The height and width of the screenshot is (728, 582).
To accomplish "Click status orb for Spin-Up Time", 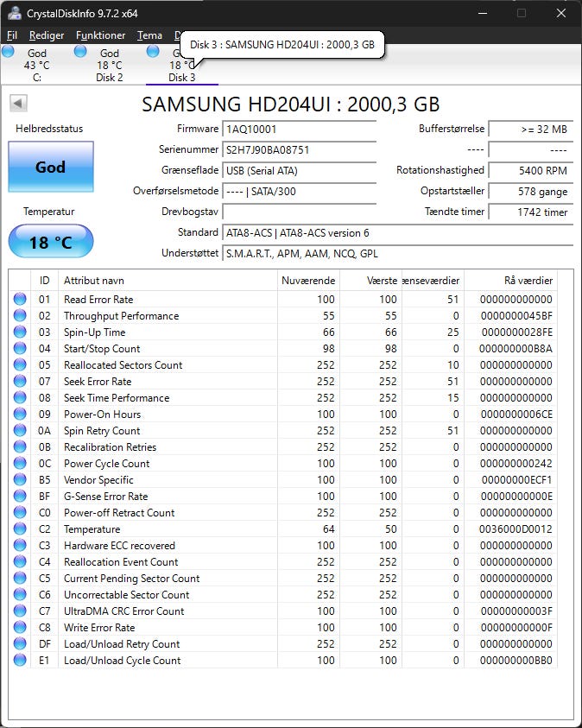I will click(20, 332).
